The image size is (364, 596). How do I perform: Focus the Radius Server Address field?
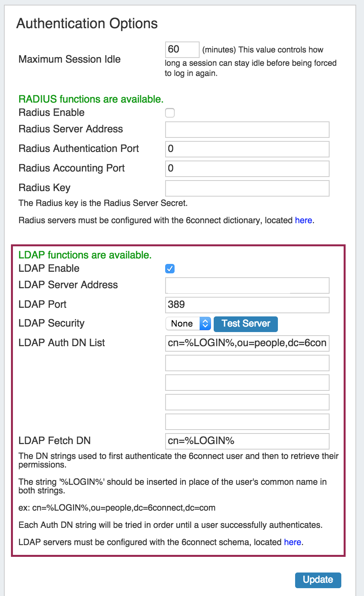(x=247, y=129)
